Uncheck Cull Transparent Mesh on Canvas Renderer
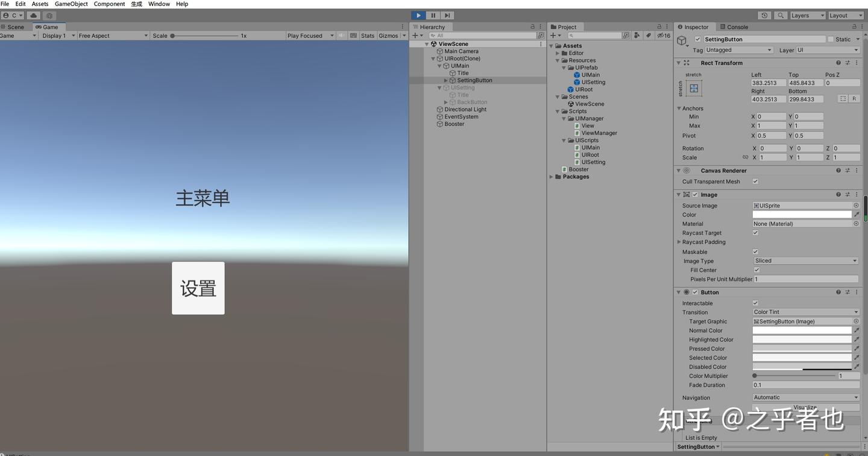The height and width of the screenshot is (456, 868). coord(755,181)
